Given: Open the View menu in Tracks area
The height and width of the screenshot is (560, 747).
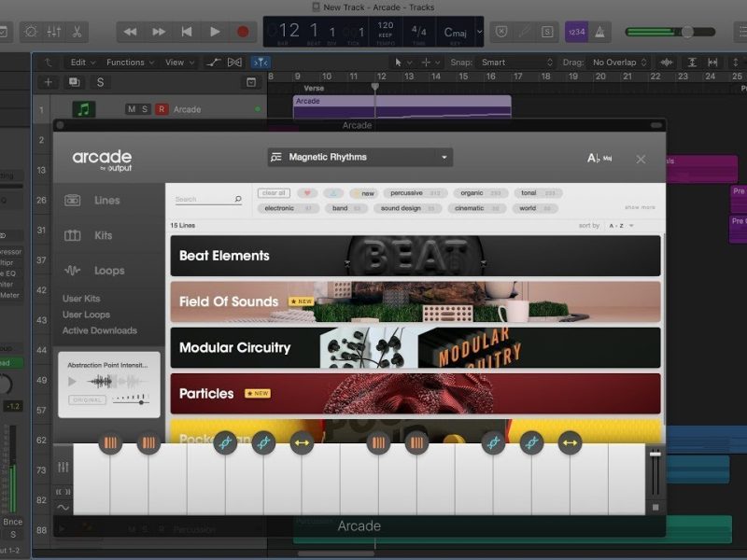Looking at the screenshot, I should point(179,63).
